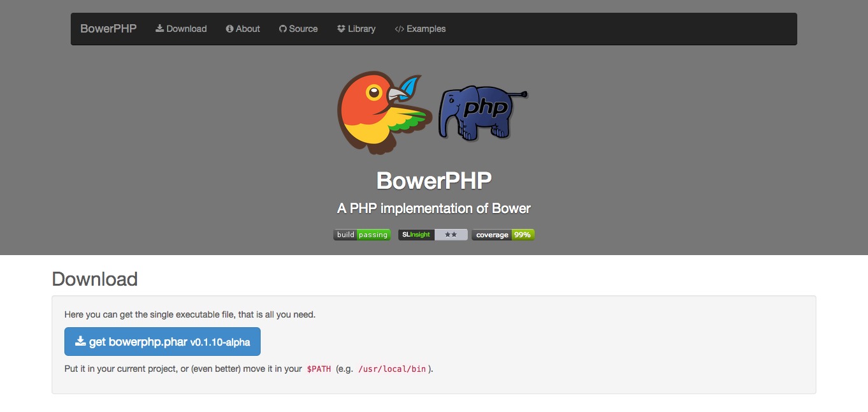This screenshot has height=412, width=868.
Task: Click the Dropbox-style icon beside Library
Action: [x=342, y=29]
